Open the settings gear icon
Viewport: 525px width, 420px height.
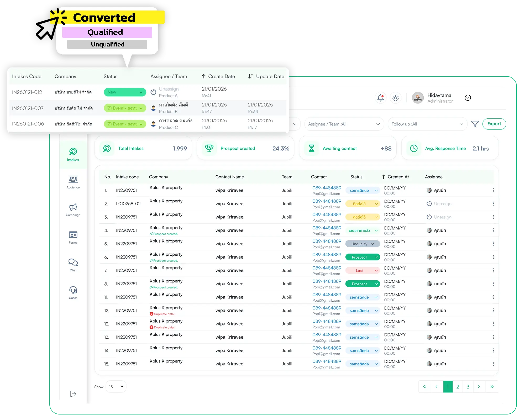(396, 98)
